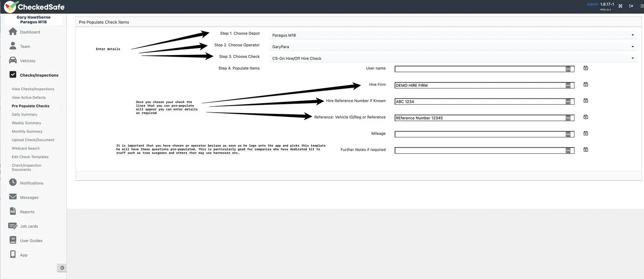Click into the Further Notes input field
The width and height of the screenshot is (644, 279).
point(479,150)
